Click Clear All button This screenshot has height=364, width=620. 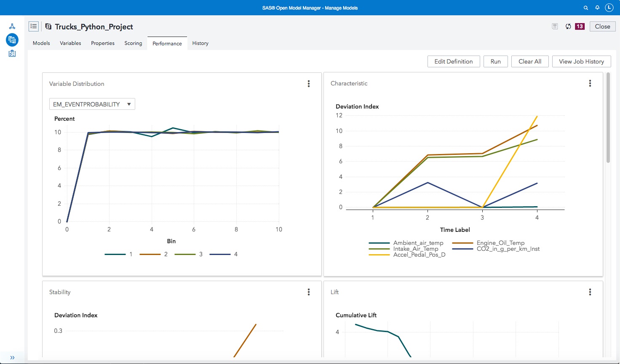coord(530,61)
